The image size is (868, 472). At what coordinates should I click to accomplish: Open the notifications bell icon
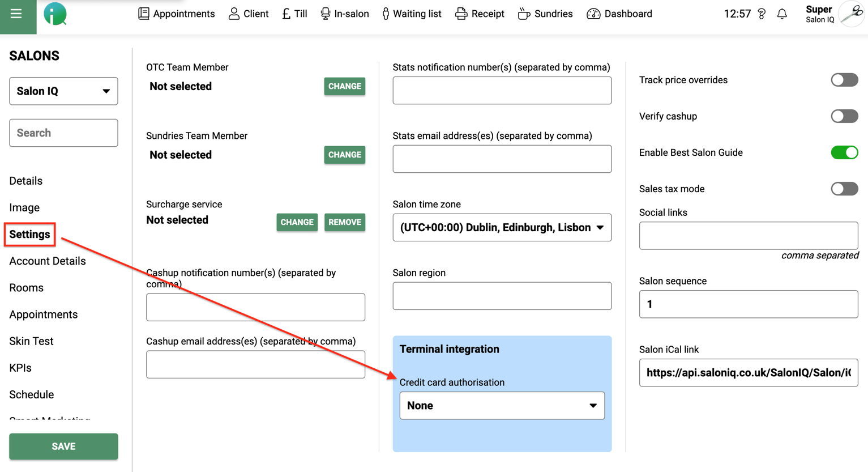click(782, 13)
